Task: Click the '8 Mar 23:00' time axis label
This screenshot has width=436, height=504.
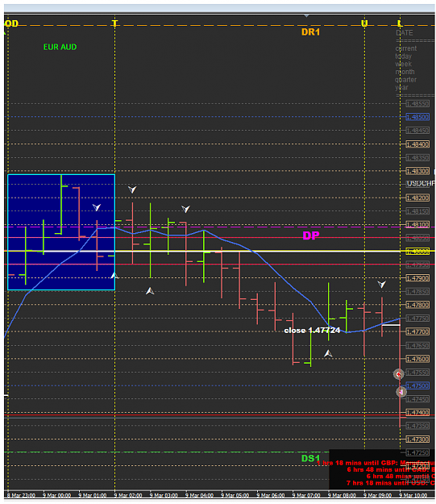Action: click(21, 495)
